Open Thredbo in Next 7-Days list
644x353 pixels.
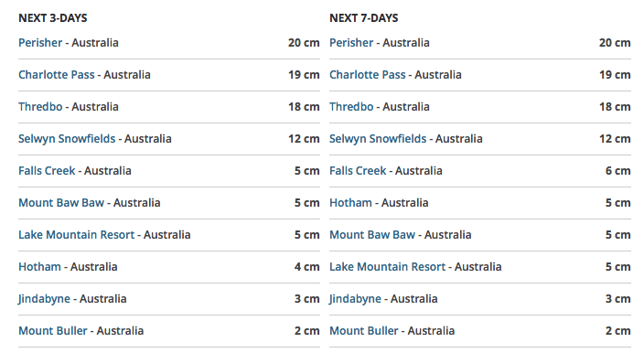click(351, 107)
